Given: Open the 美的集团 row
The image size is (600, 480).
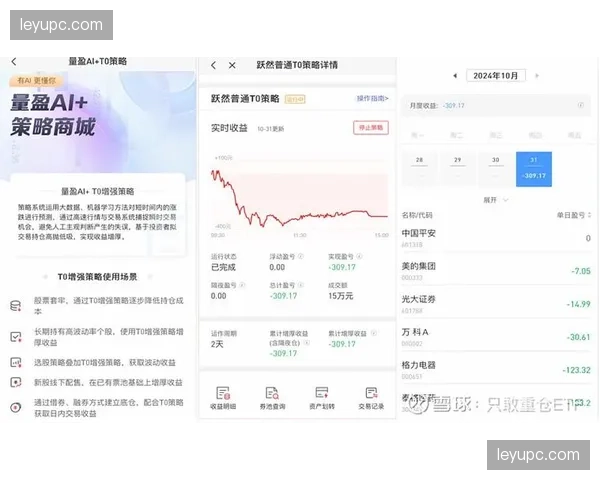Looking at the screenshot, I should coord(496,271).
